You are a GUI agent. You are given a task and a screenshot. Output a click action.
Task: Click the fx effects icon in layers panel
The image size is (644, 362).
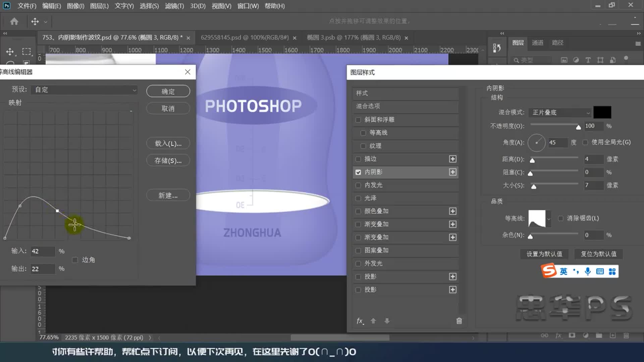tap(360, 321)
